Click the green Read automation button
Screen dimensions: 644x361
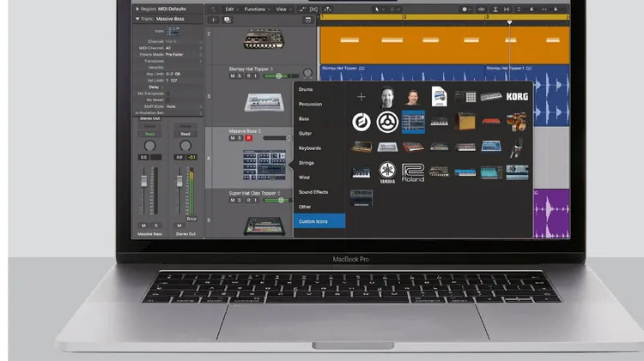coord(150,134)
